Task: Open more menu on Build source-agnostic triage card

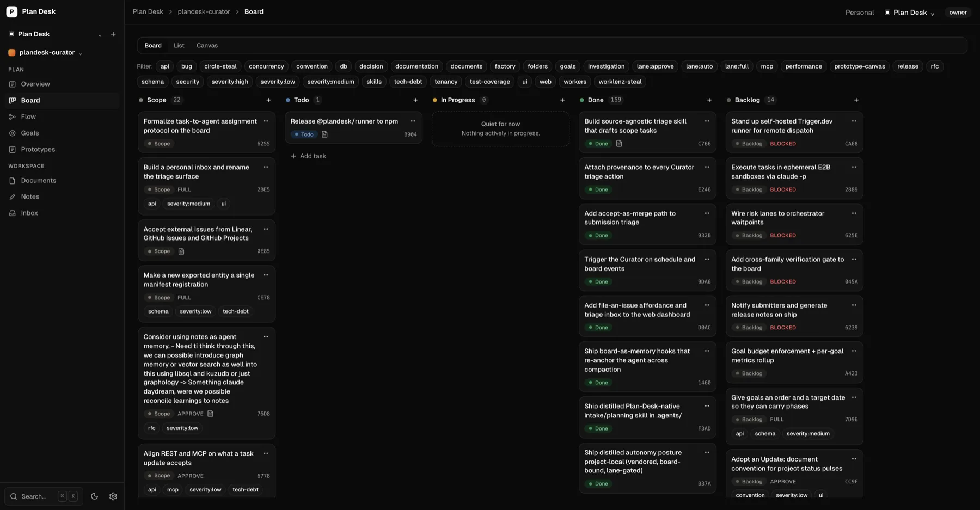Action: [x=707, y=121]
